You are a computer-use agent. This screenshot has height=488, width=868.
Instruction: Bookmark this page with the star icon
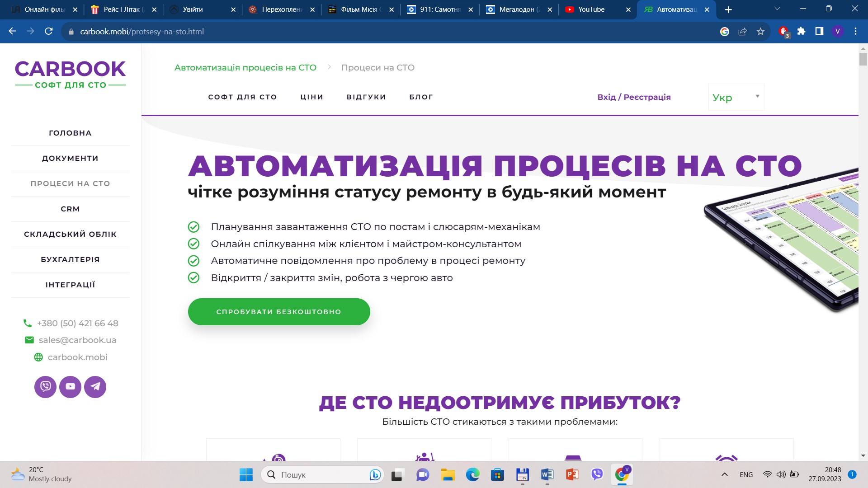point(760,32)
